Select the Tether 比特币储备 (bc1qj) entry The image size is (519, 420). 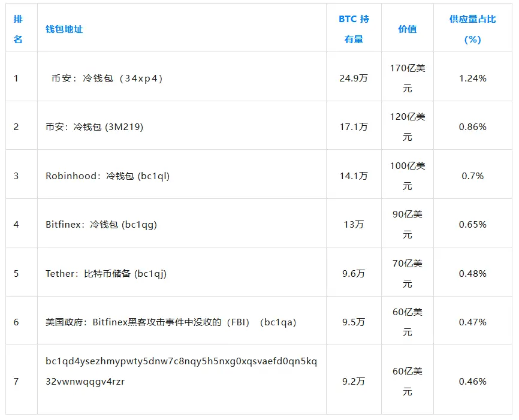(106, 274)
